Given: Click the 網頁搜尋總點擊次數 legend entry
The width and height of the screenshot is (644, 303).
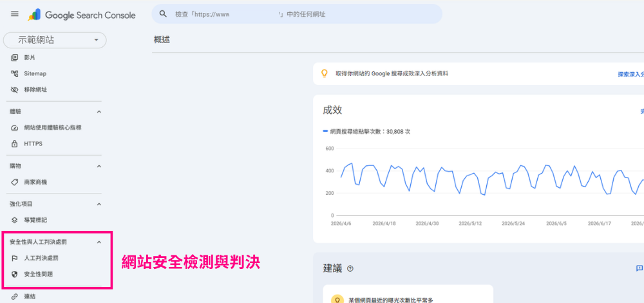Looking at the screenshot, I should [367, 132].
